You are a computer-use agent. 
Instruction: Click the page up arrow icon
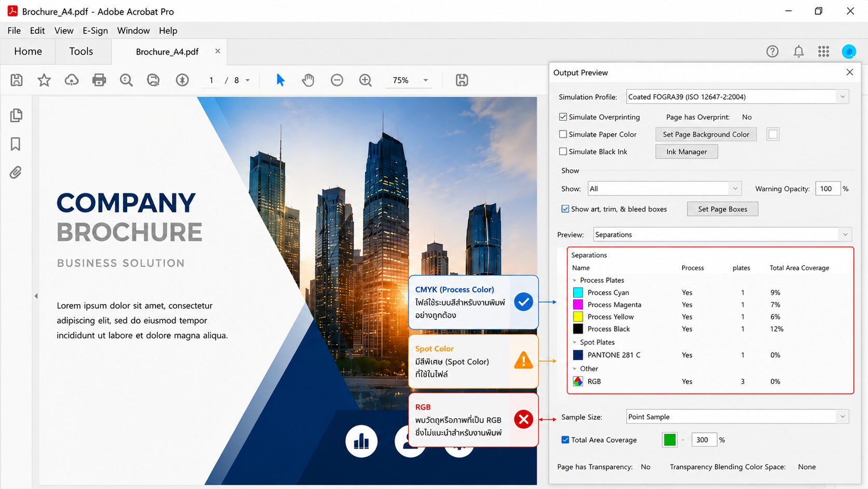(182, 80)
